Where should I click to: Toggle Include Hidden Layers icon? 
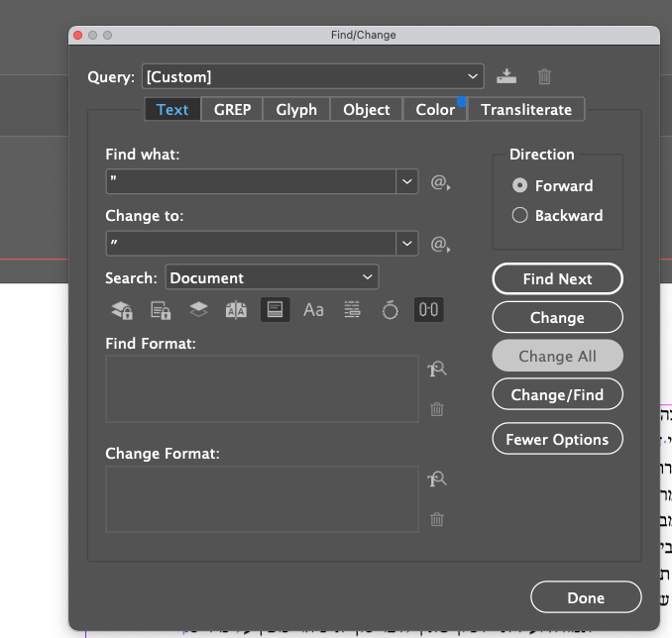[x=198, y=309]
